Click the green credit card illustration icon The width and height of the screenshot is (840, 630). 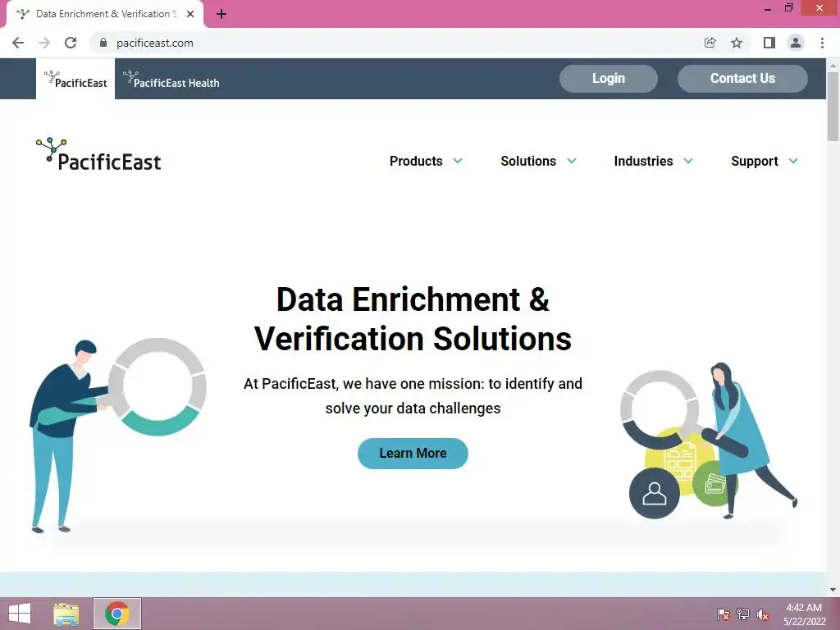pos(714,483)
